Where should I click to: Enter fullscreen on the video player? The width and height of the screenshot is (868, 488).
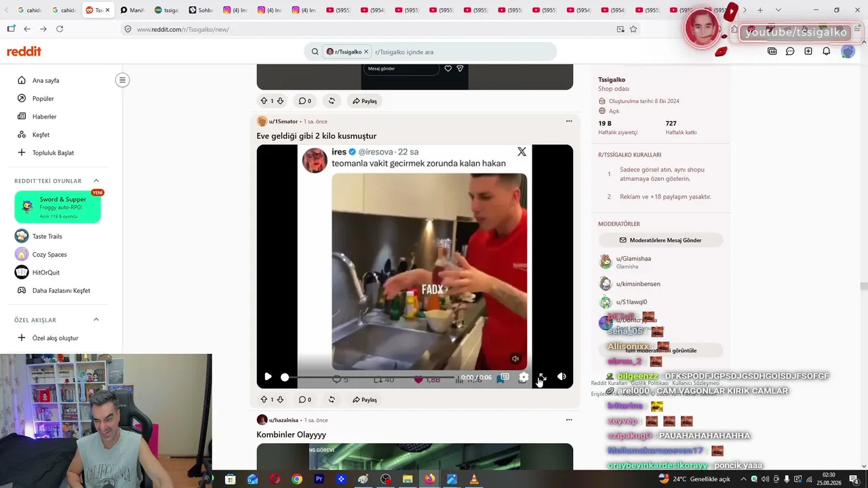click(542, 377)
